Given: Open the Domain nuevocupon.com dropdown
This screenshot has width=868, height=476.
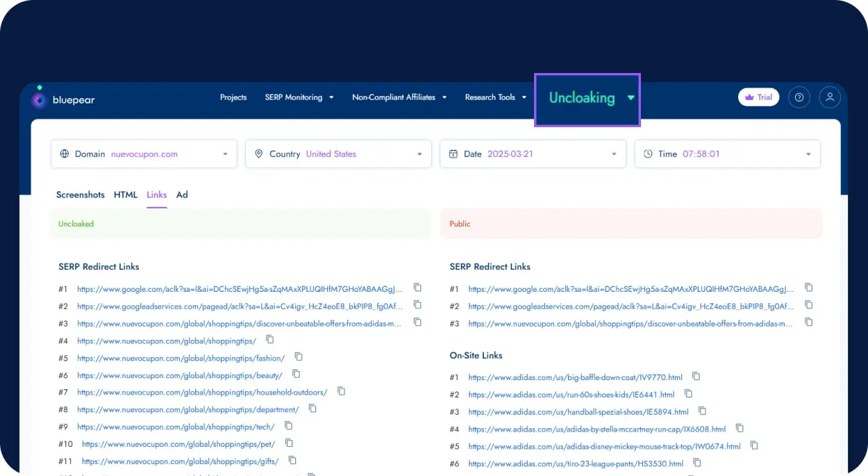Looking at the screenshot, I should point(144,154).
